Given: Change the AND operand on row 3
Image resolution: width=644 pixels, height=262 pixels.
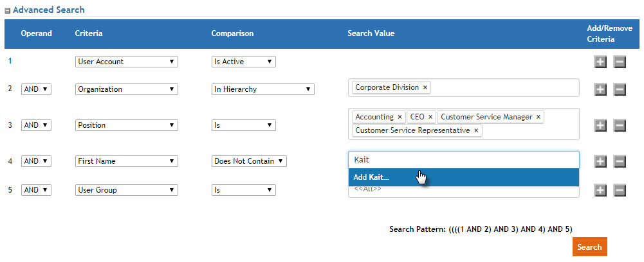Looking at the screenshot, I should pos(36,125).
